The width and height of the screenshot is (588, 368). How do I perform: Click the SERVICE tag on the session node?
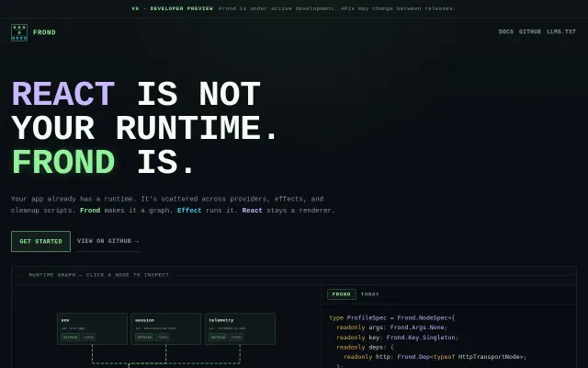[144, 338]
